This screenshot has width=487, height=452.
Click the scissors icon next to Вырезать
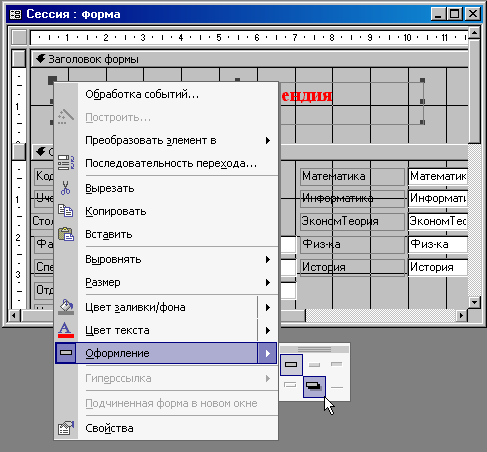[x=66, y=188]
